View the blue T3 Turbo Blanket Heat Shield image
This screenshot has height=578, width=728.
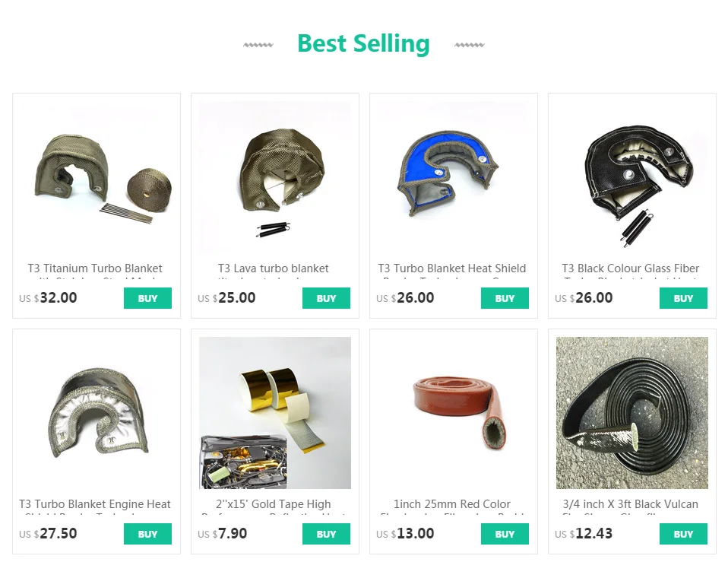454,177
